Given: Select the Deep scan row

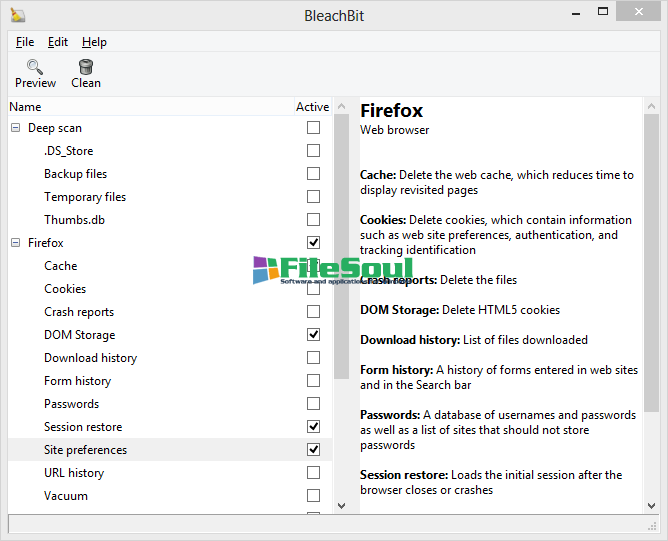Looking at the screenshot, I should click(170, 127).
